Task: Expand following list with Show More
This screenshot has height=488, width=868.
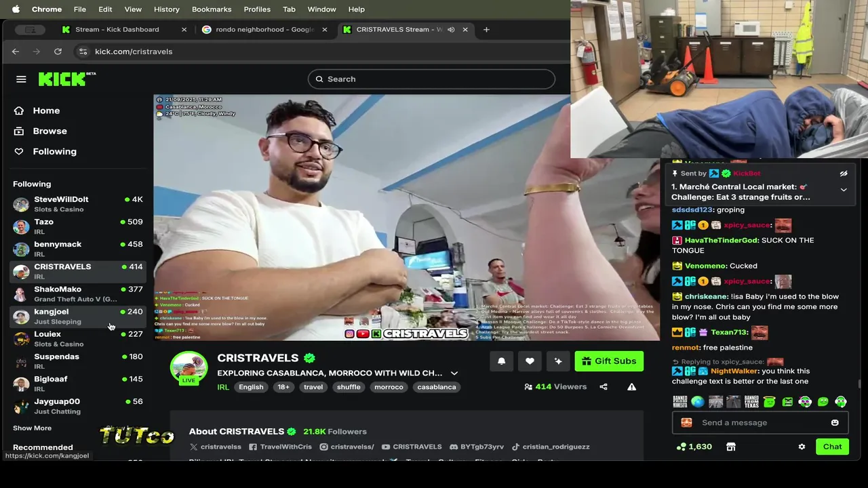Action: coord(32,428)
